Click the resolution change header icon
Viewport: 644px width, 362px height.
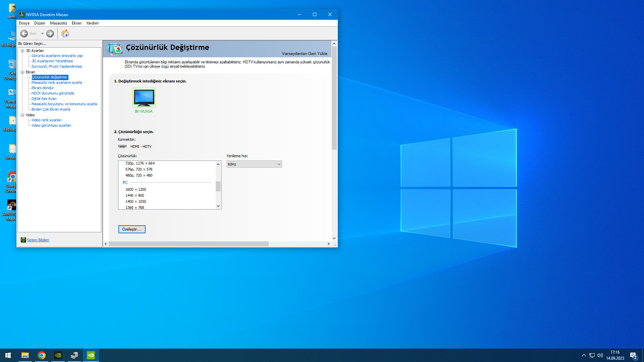pyautogui.click(x=115, y=49)
